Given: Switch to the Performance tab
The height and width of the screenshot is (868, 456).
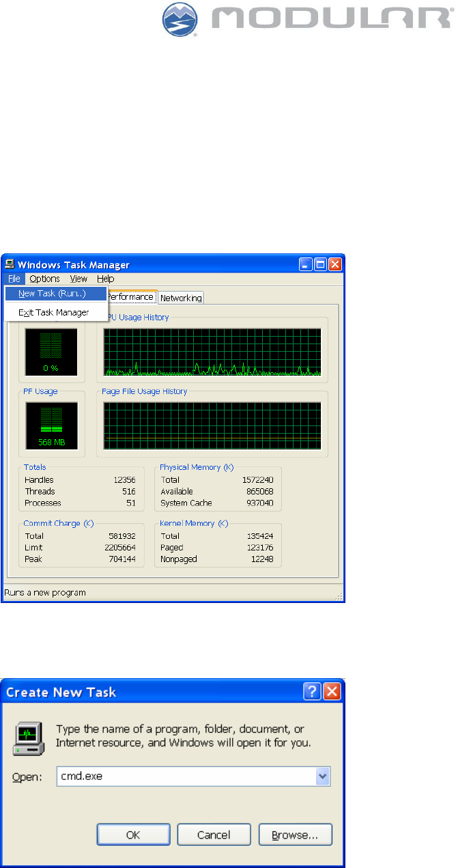Looking at the screenshot, I should point(130,297).
